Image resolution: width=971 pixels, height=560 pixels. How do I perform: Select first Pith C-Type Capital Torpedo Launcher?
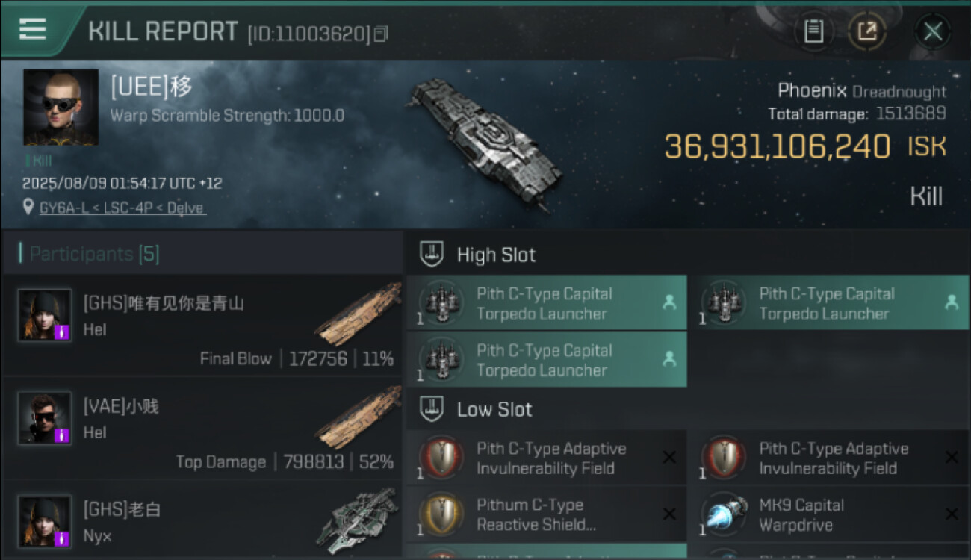545,303
